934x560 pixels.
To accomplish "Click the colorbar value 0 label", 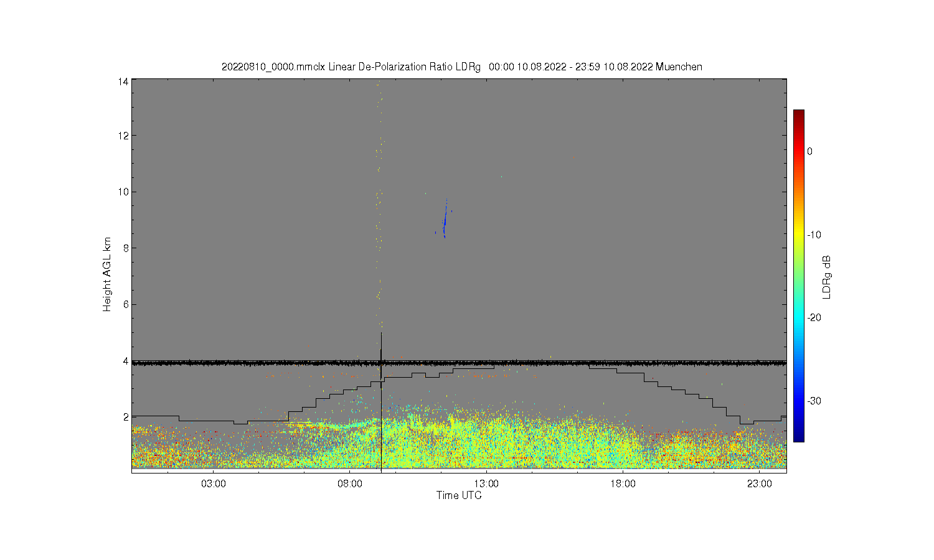I will [x=809, y=151].
